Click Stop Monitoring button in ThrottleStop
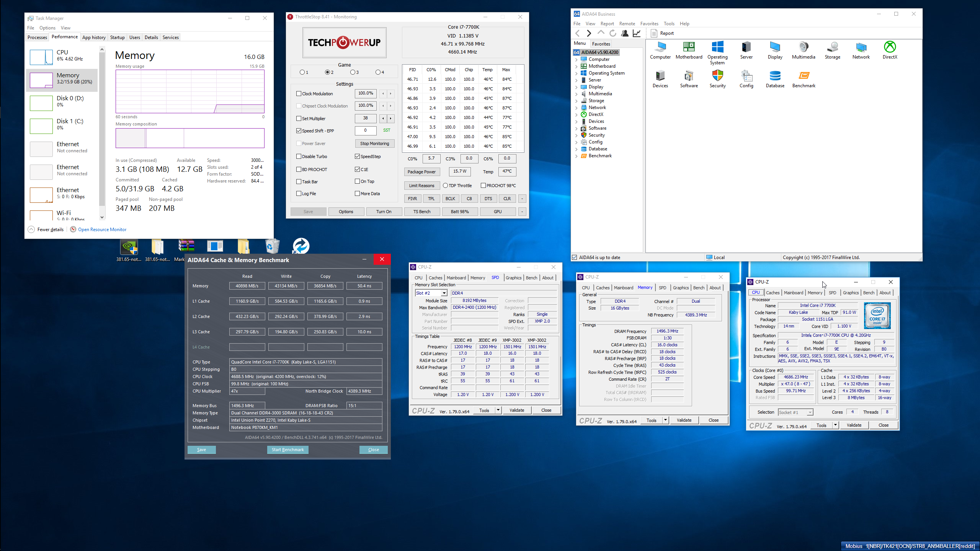 pos(374,143)
